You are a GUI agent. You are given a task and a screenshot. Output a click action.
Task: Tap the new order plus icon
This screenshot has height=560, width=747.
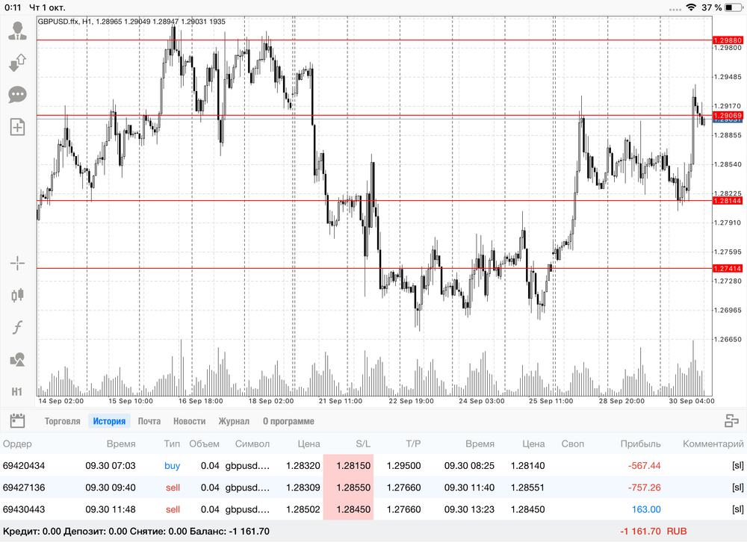[x=18, y=127]
